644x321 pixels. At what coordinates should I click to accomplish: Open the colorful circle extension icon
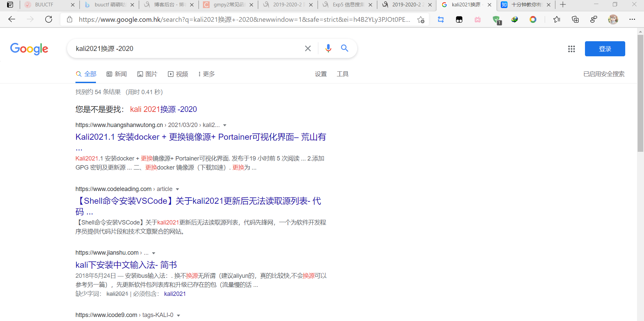click(x=533, y=19)
